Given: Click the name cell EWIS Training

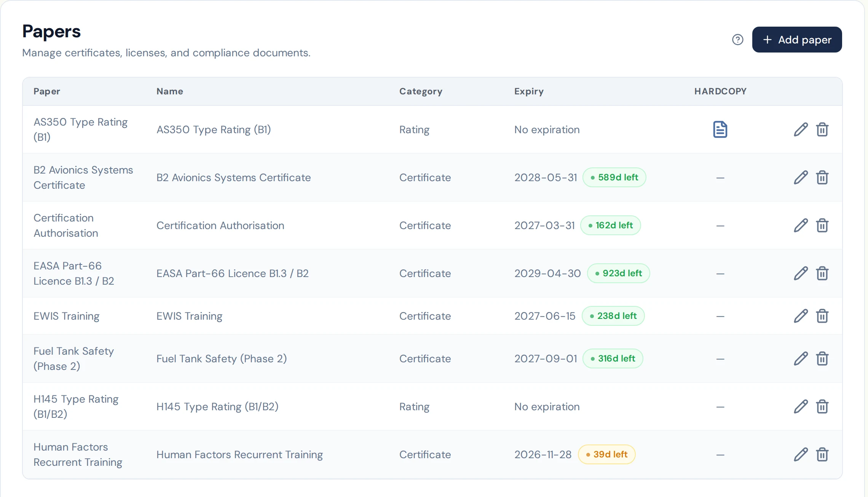Looking at the screenshot, I should (x=189, y=316).
